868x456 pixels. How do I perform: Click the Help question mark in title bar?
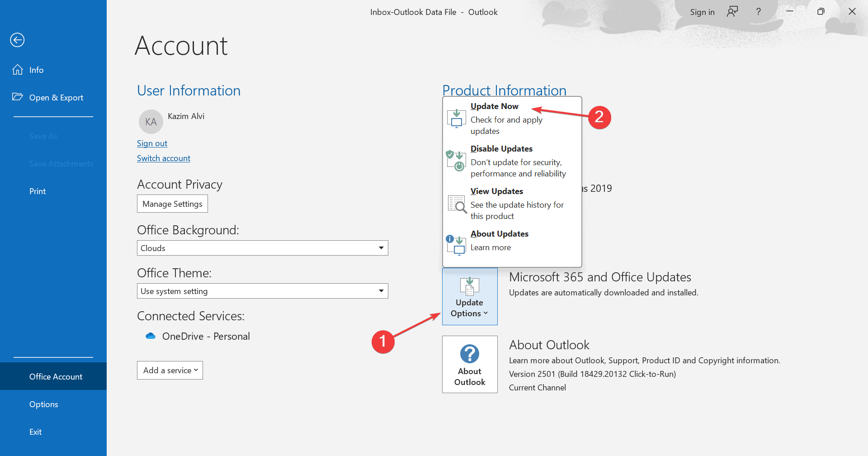coord(759,12)
